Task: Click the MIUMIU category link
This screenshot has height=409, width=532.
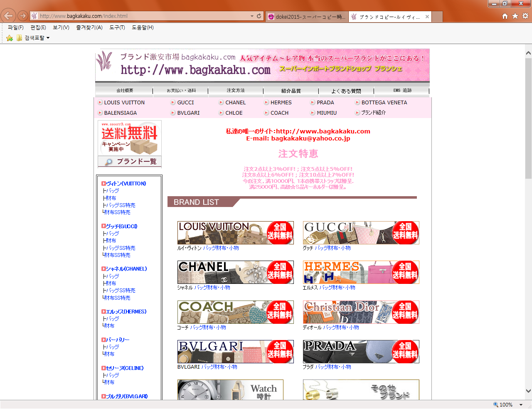Action: pyautogui.click(x=327, y=113)
